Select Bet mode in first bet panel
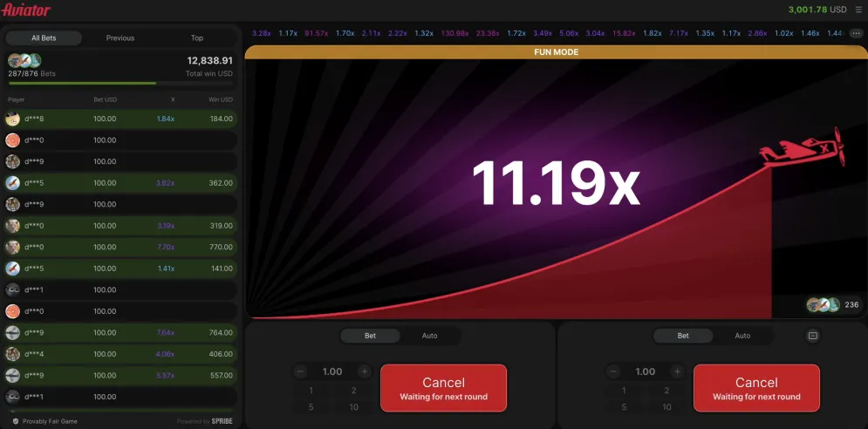Viewport: 868px width, 429px height. coord(371,336)
